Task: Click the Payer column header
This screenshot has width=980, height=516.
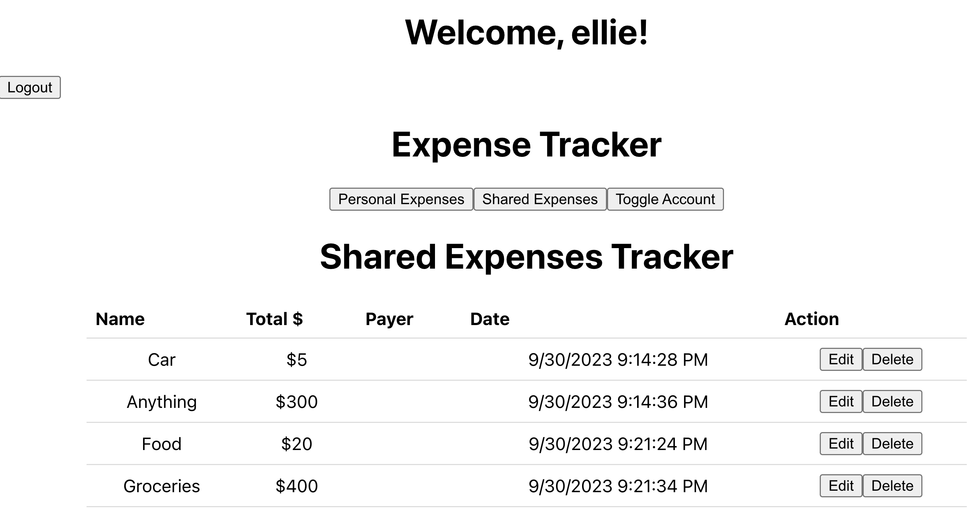Action: pyautogui.click(x=389, y=318)
